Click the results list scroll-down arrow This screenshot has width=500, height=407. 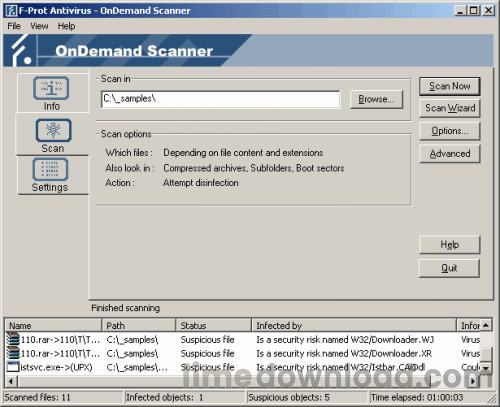(486, 368)
